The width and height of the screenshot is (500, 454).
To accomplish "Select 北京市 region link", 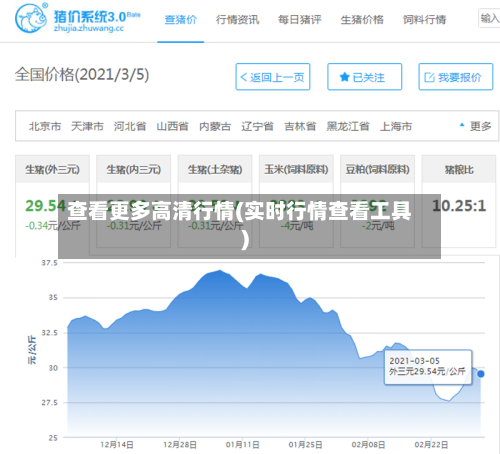I will (x=45, y=126).
